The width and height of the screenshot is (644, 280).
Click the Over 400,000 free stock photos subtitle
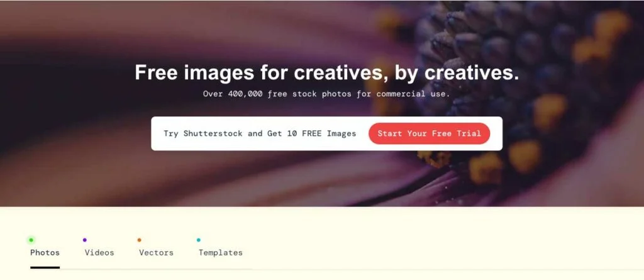pos(326,94)
